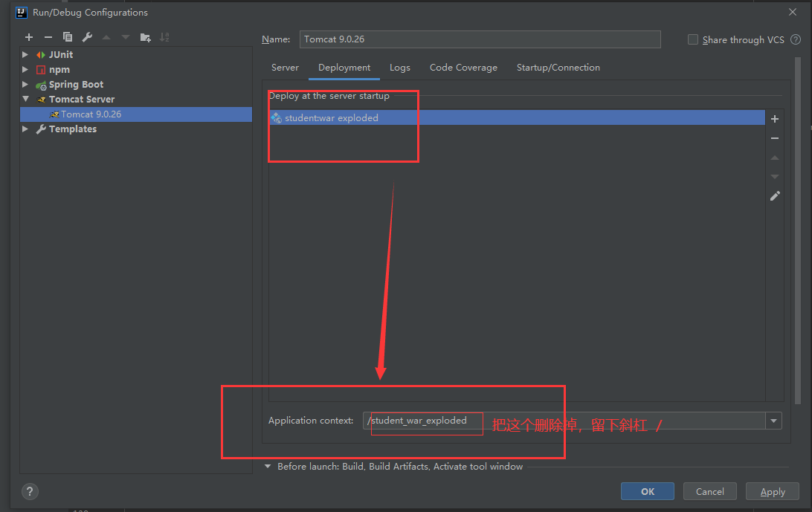Create new folder in configurations toolbar
Image resolution: width=812 pixels, height=512 pixels.
(x=145, y=37)
